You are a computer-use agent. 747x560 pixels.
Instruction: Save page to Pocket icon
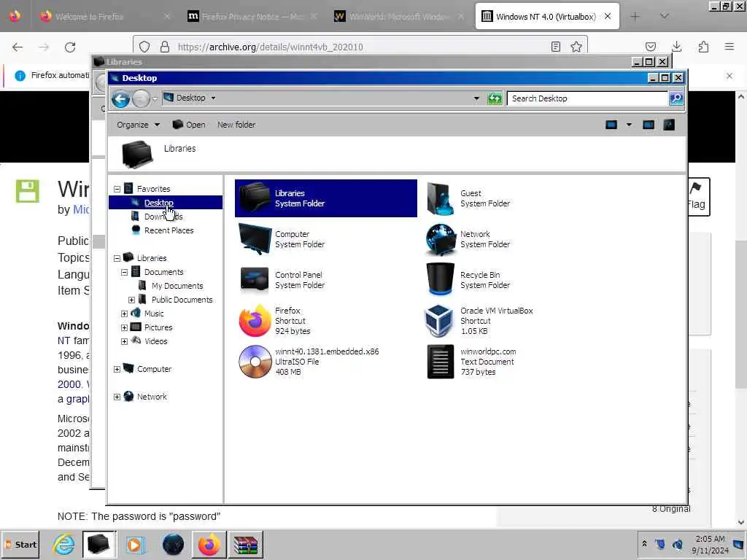click(x=650, y=47)
